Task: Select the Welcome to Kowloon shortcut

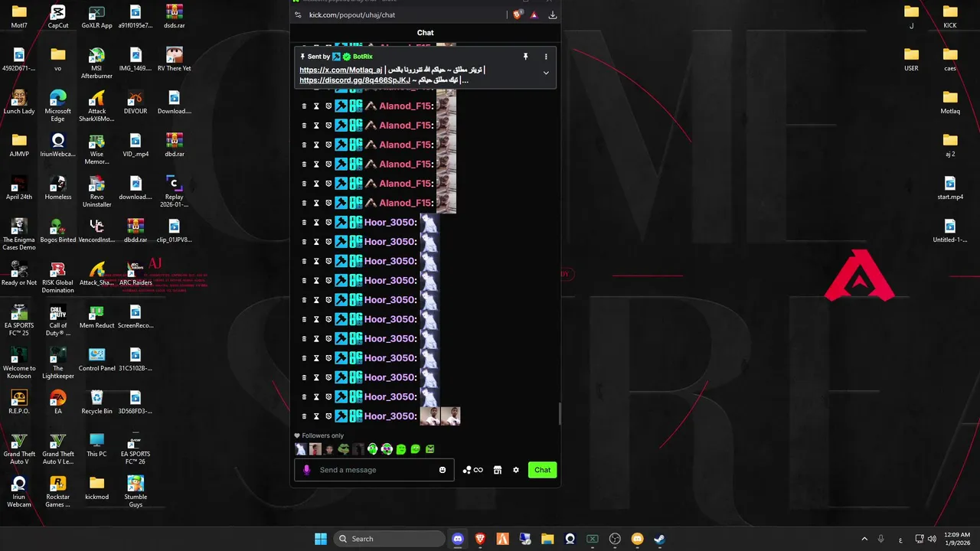Action: click(x=19, y=363)
